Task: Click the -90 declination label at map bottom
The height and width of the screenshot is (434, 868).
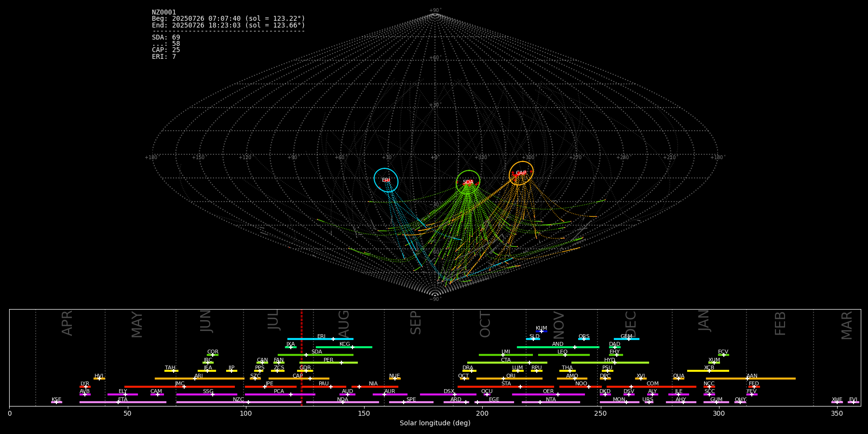Action: 434,299
